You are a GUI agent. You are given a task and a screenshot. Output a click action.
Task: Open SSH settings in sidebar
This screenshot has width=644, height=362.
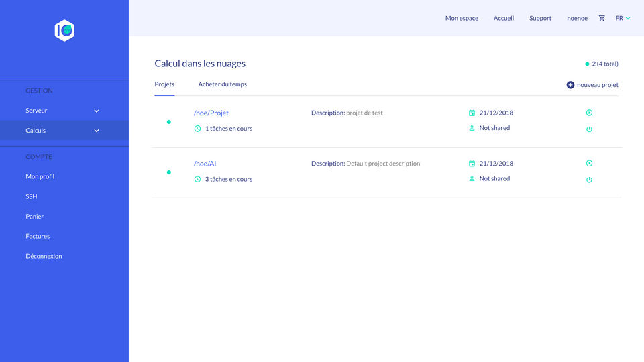(32, 196)
